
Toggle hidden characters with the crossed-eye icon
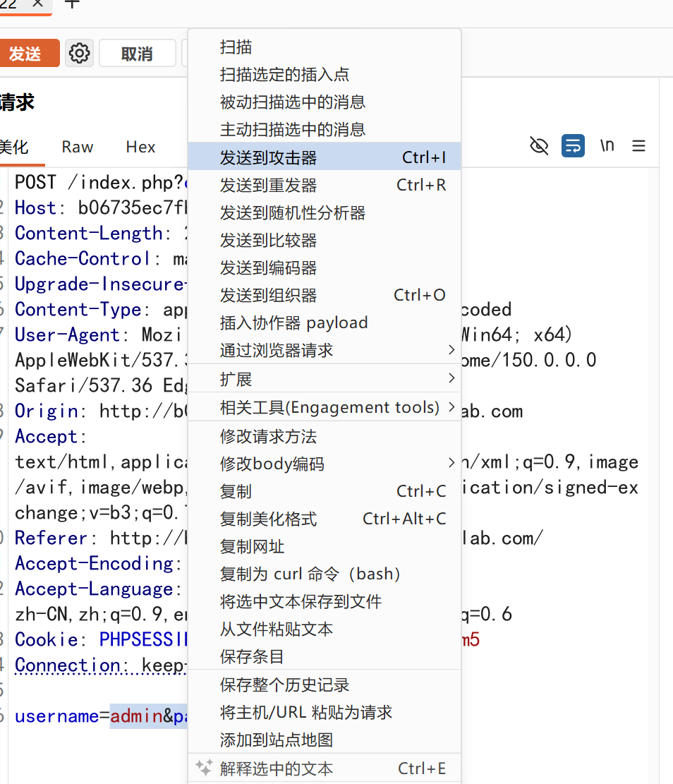click(539, 146)
